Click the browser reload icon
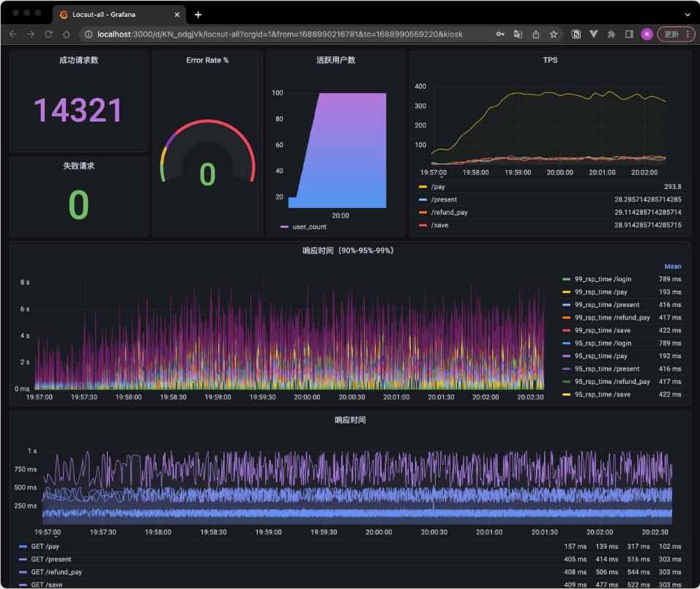Image resolution: width=700 pixels, height=589 pixels. tap(48, 34)
